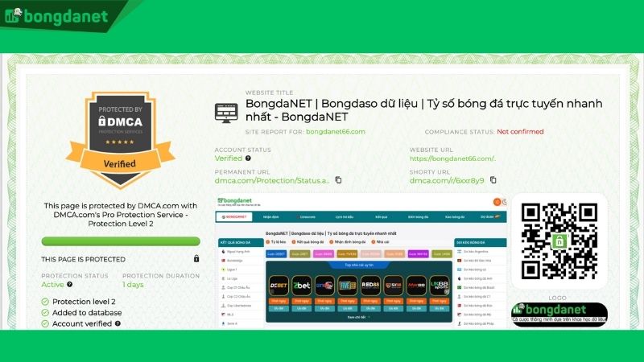Click the bongdanet logo below QR code
Viewport: 644px width, 362px height.
point(559,313)
